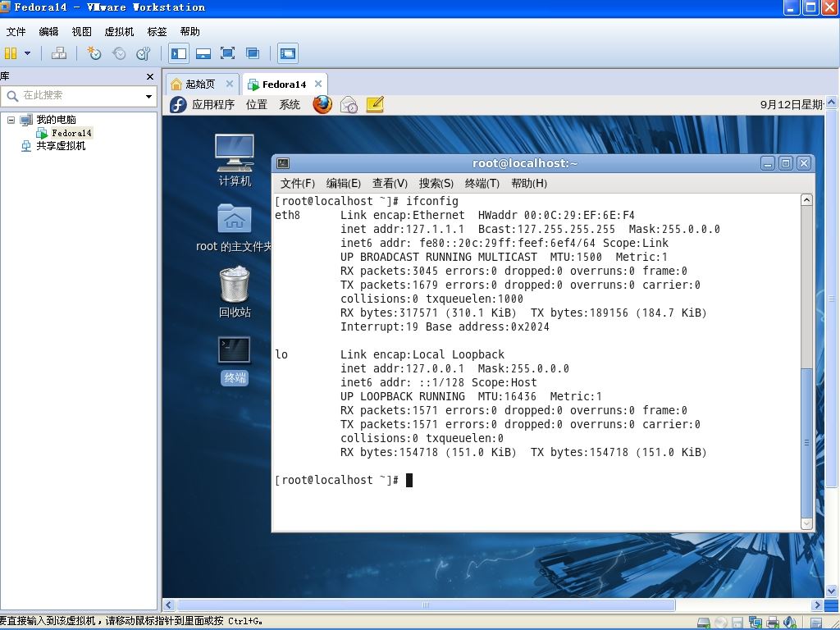Open the terminal 编辑(E) menu
The width and height of the screenshot is (840, 630).
pyautogui.click(x=344, y=183)
